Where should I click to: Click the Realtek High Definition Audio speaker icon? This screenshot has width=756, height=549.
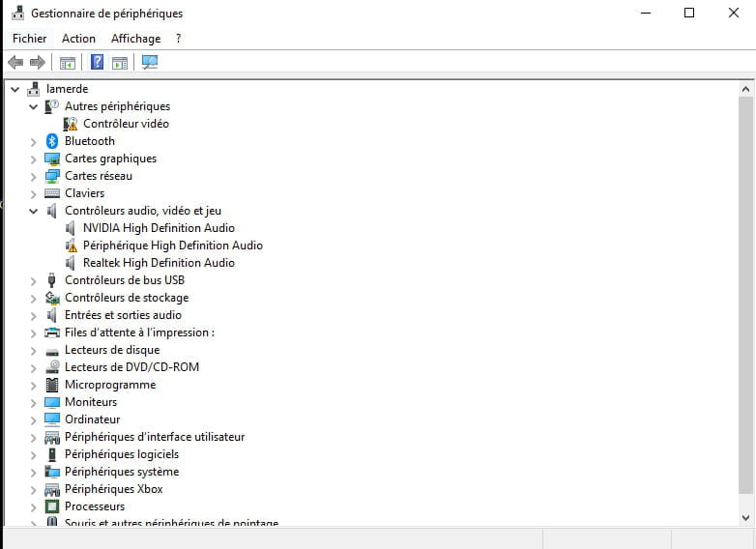click(x=71, y=263)
